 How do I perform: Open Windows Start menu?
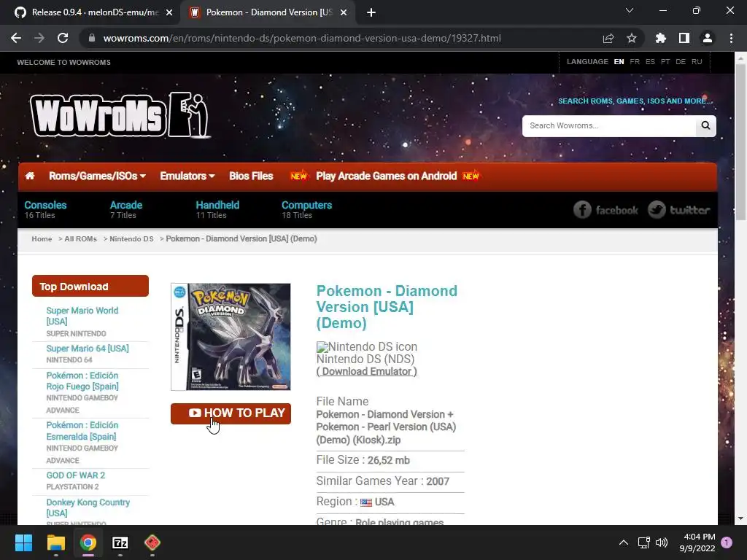[x=23, y=542]
